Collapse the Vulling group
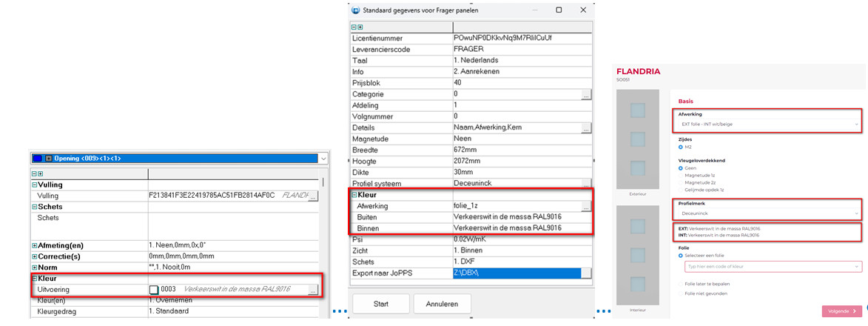This screenshot has width=868, height=326. (x=34, y=185)
